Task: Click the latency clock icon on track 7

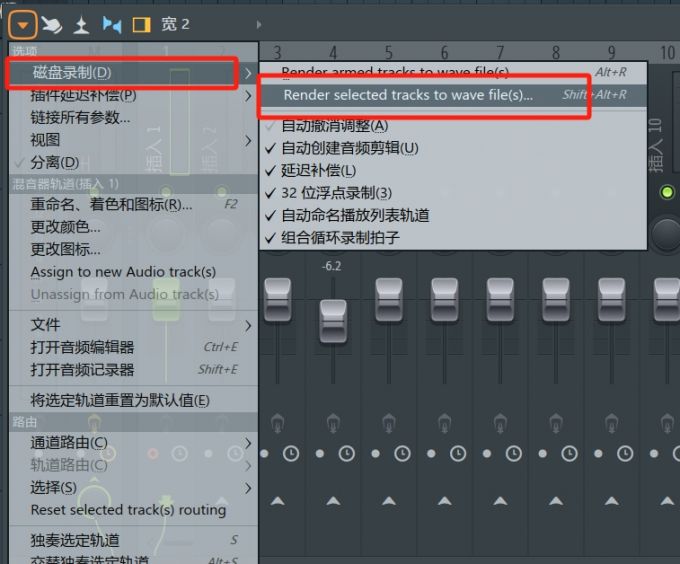Action: tap(514, 454)
